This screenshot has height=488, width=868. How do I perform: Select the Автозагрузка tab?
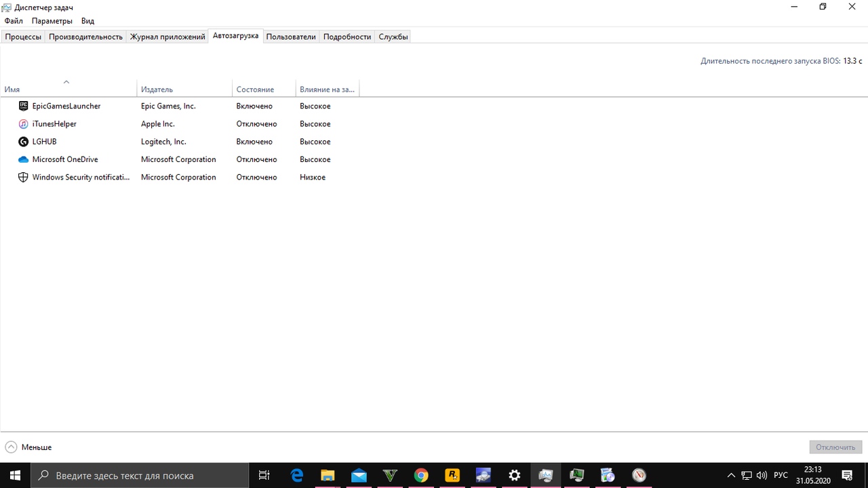(x=235, y=36)
